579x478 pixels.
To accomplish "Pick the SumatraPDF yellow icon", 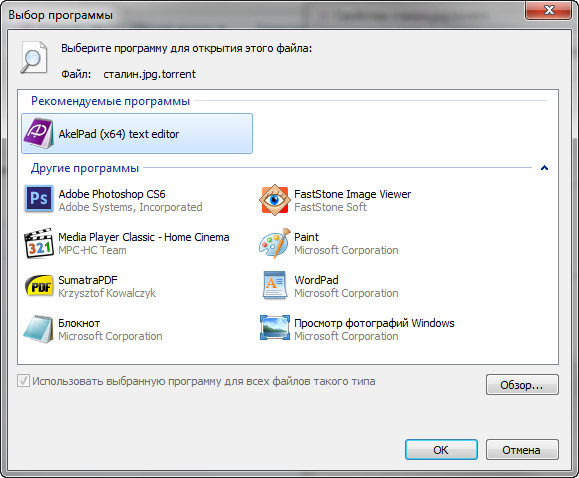I will pos(39,286).
